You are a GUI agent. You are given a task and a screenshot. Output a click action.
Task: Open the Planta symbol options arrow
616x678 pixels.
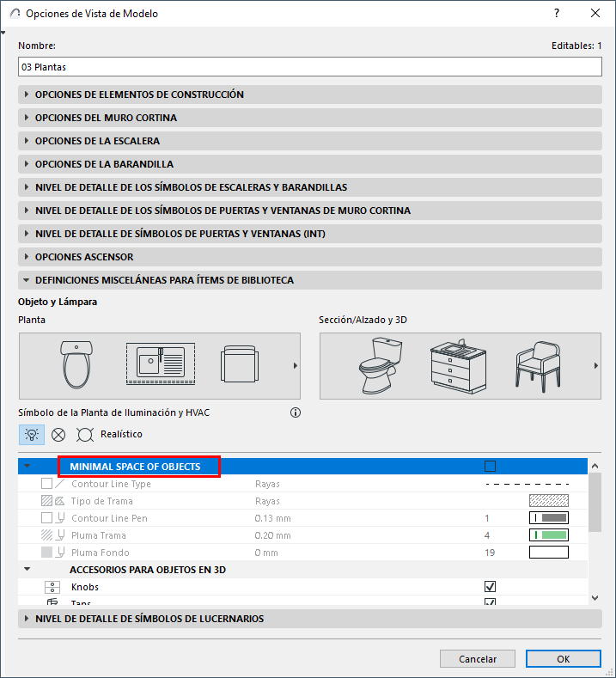click(x=296, y=366)
